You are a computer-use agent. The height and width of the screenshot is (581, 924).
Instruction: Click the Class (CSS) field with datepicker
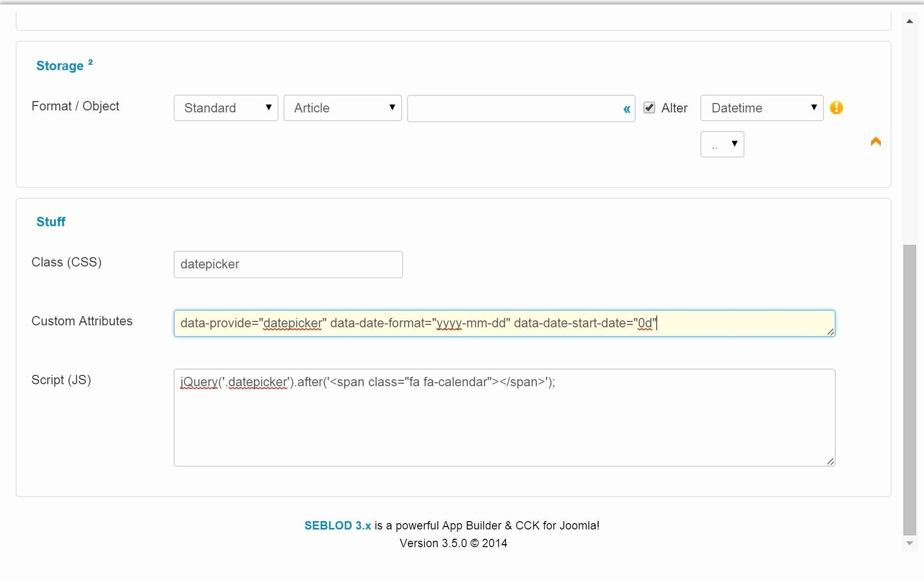288,264
